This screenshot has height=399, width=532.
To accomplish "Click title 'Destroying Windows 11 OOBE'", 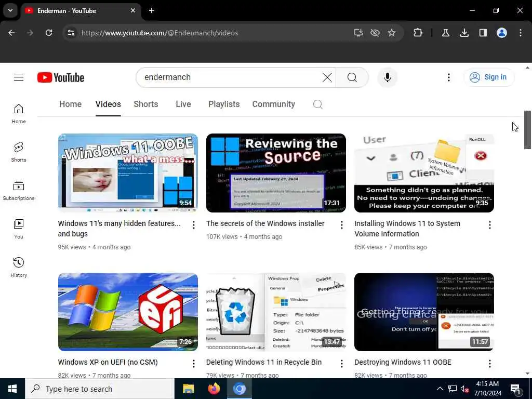I will point(403,362).
